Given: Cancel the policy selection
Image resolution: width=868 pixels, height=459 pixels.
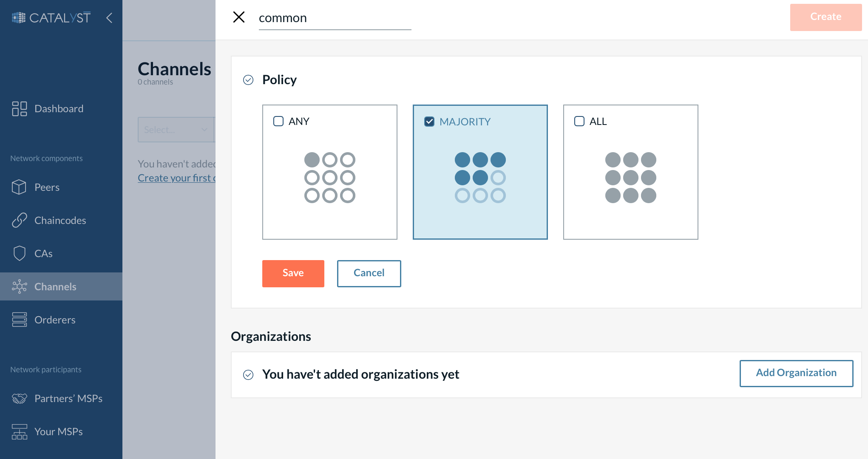Looking at the screenshot, I should pos(369,273).
